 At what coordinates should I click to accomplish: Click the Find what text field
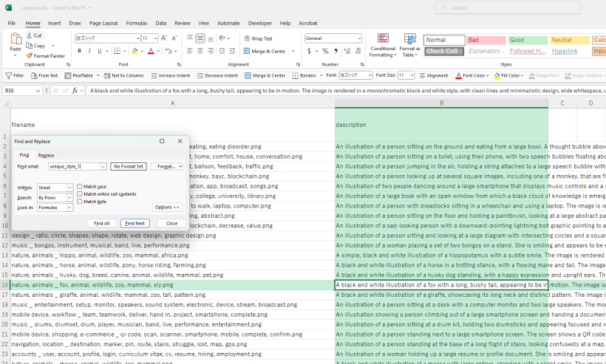[72, 167]
